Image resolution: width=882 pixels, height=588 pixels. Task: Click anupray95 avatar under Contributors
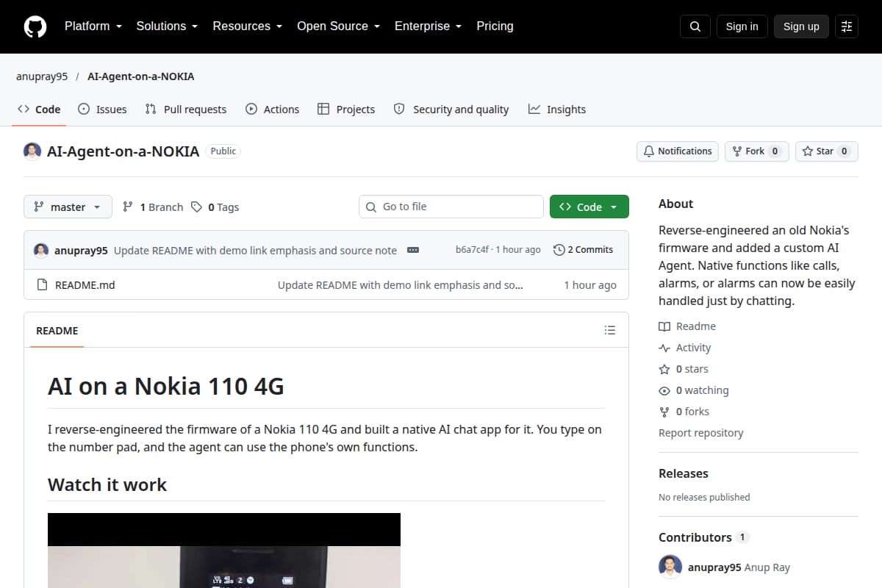click(x=669, y=567)
